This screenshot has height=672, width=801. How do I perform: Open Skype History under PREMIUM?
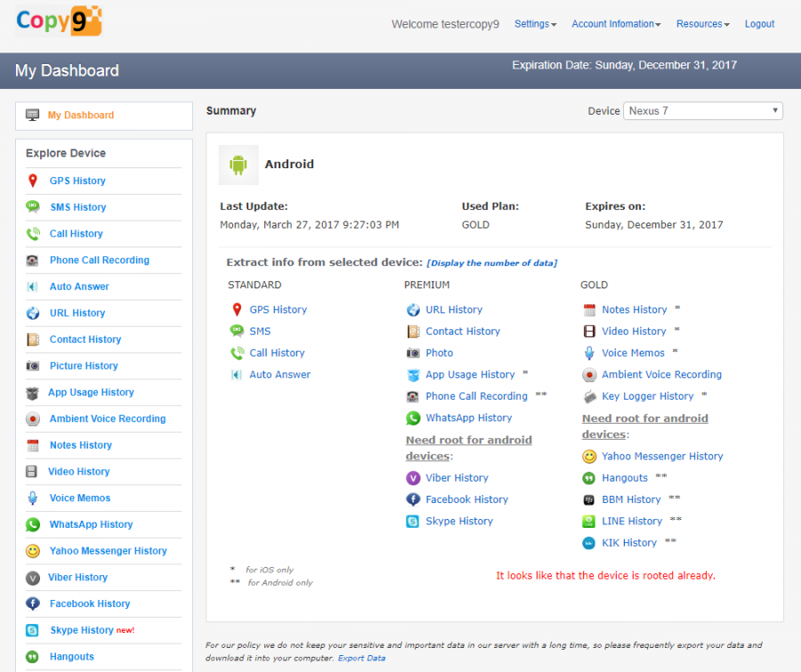[459, 522]
